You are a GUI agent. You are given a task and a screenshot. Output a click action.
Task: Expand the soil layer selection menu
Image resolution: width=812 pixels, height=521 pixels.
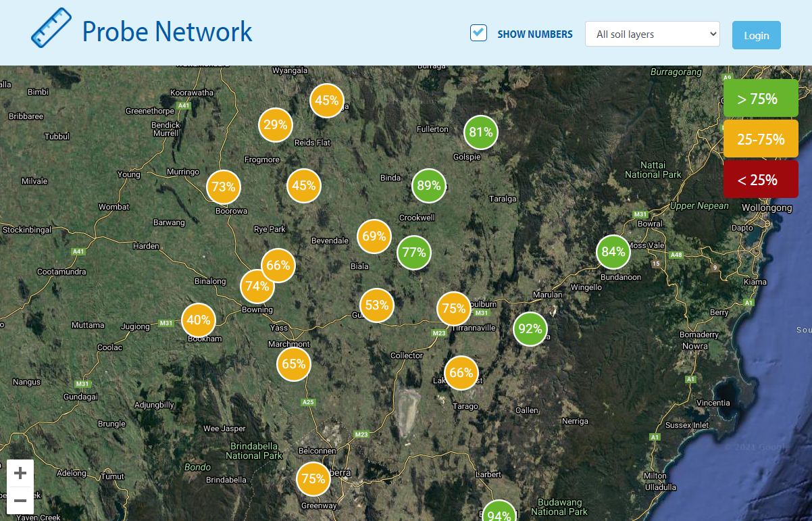click(651, 34)
